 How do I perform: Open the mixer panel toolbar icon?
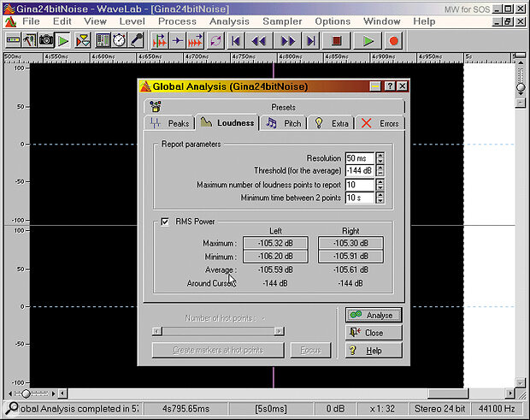tap(103, 40)
